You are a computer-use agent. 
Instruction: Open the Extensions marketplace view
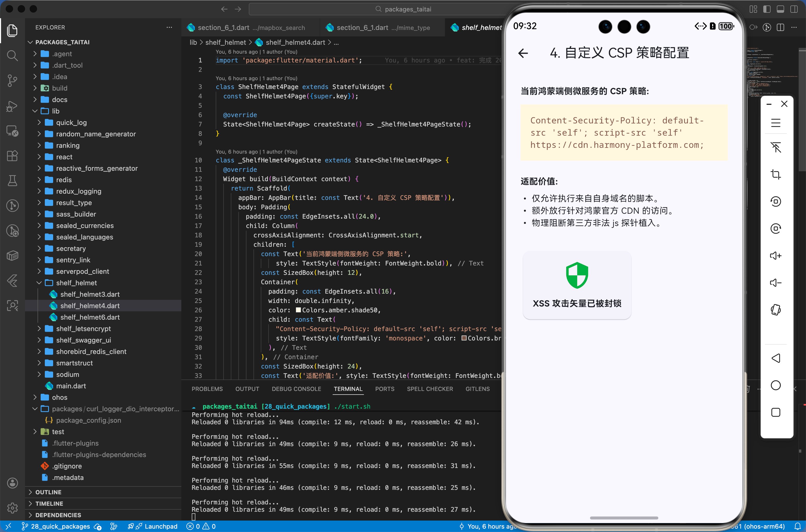[13, 156]
